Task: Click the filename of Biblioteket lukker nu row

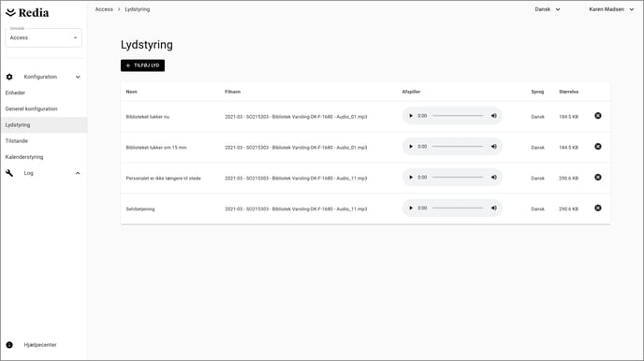Action: 296,117
